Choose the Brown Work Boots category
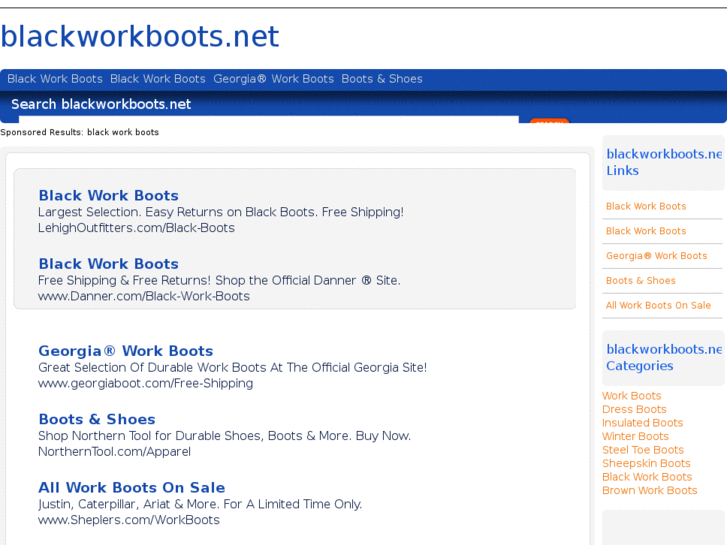This screenshot has width=727, height=545. point(650,490)
